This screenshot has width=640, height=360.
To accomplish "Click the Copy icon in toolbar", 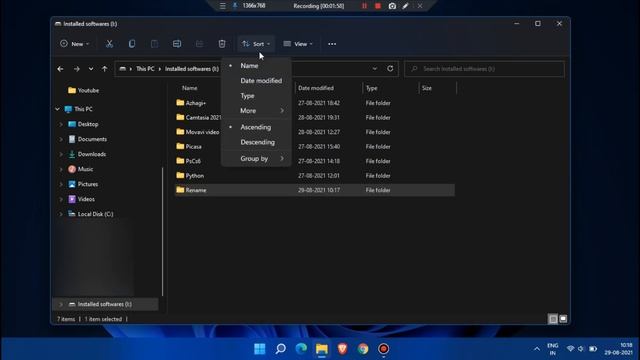I will click(132, 44).
